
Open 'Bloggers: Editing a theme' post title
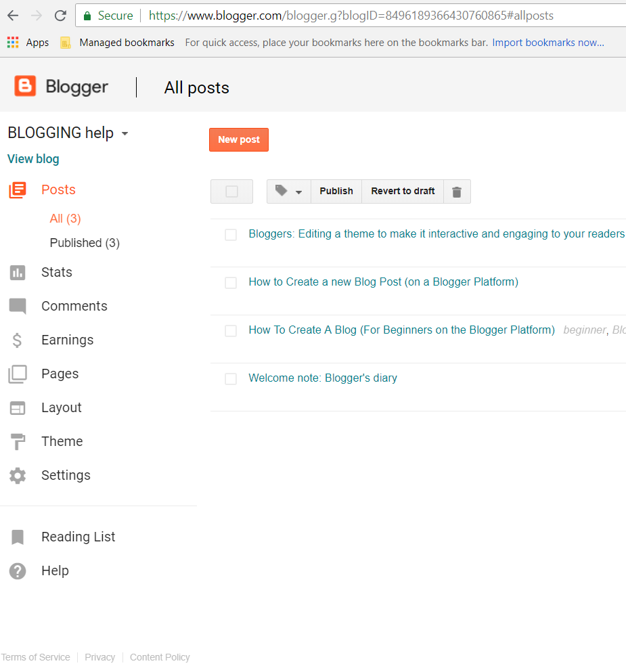[437, 234]
